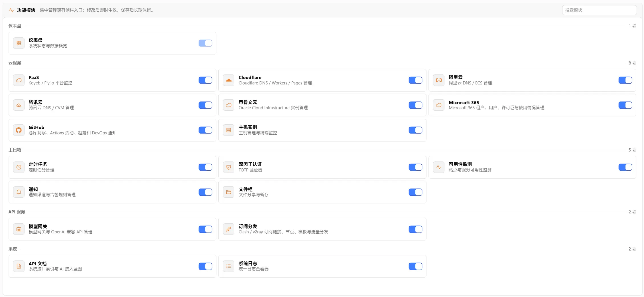Click the 可用性监测 pulse icon

pos(439,167)
